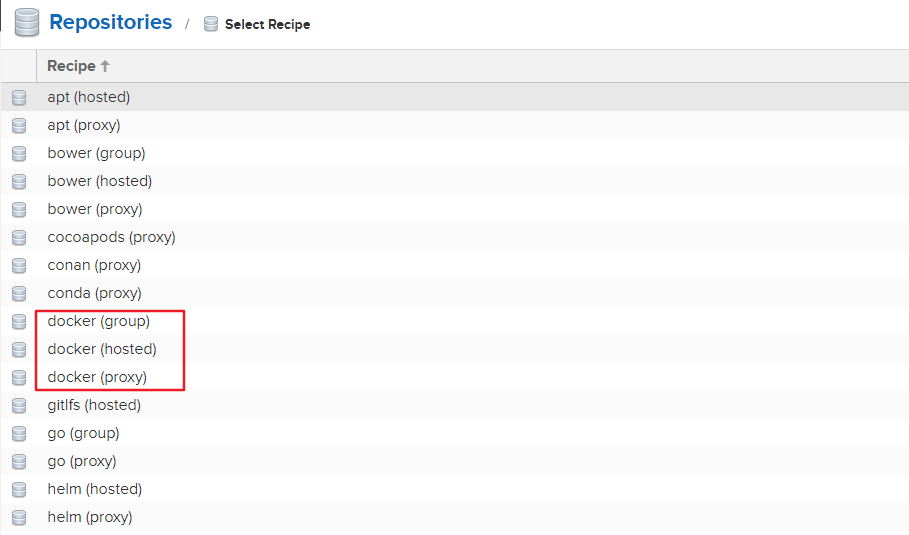Click the database icon beside apt (hosted)
The width and height of the screenshot is (909, 535).
pyautogui.click(x=19, y=98)
